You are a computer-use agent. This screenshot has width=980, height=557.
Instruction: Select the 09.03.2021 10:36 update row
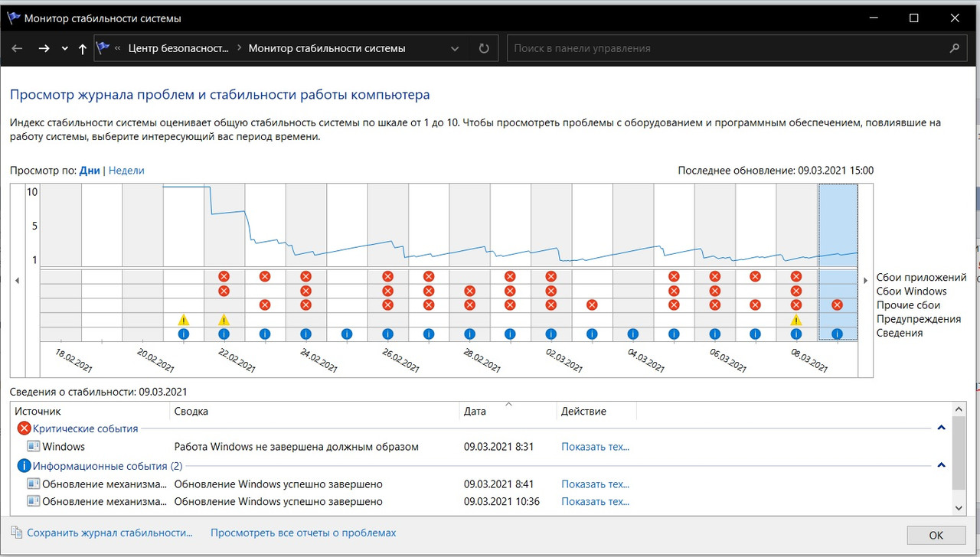pos(482,502)
